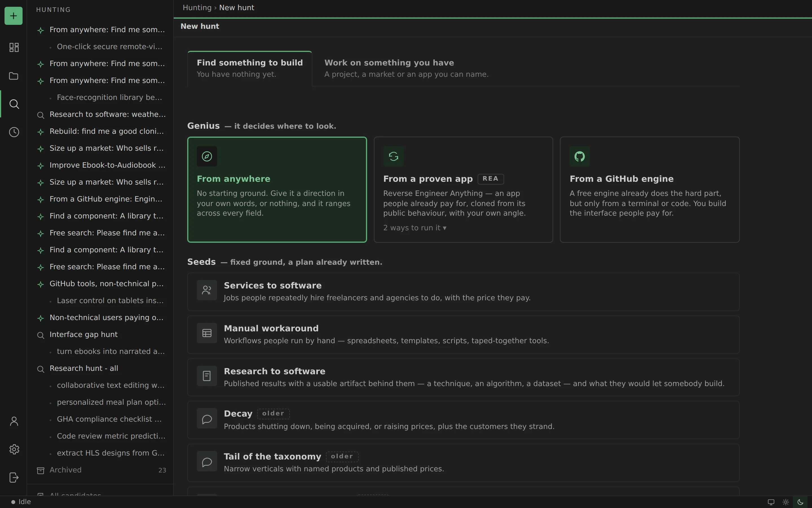
Task: Open One-click secure remote-vi... candidate
Action: (100, 47)
